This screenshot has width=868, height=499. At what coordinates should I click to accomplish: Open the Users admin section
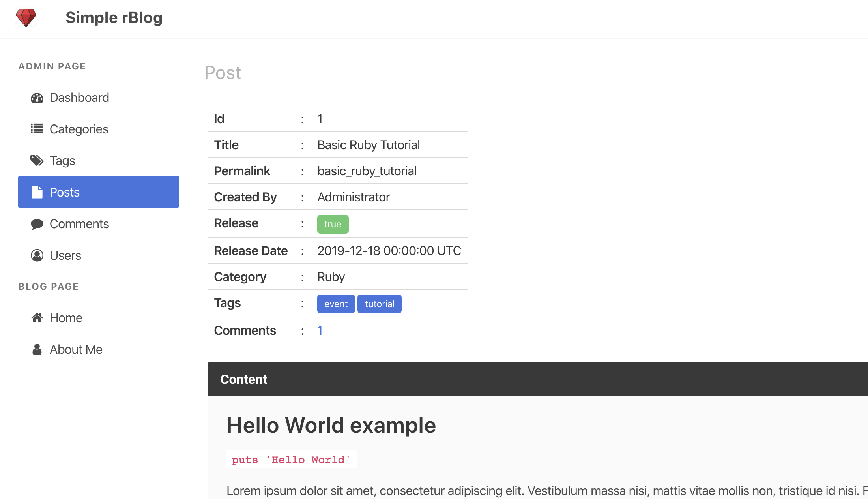(65, 255)
